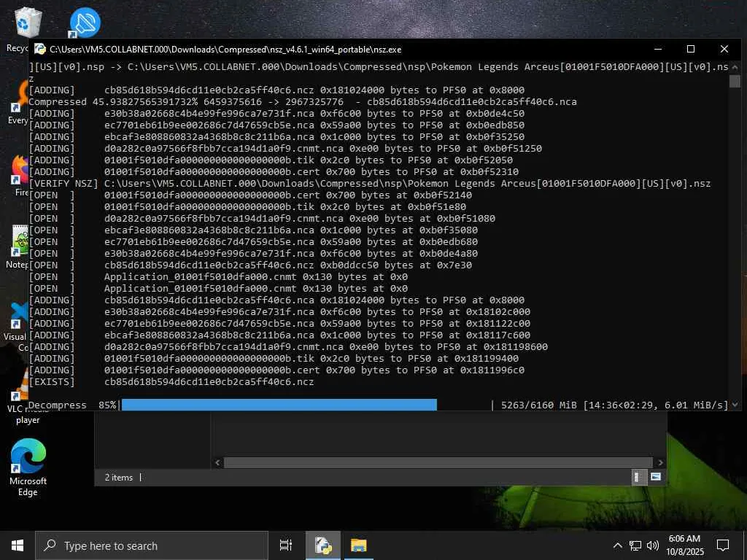The height and width of the screenshot is (560, 747).
Task: Close the nsz.exe console window
Action: [x=724, y=49]
